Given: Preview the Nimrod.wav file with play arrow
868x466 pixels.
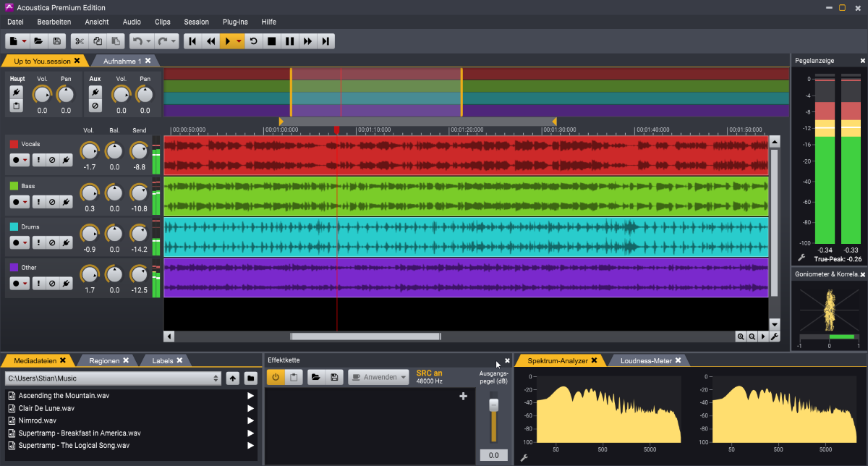Looking at the screenshot, I should (x=250, y=420).
